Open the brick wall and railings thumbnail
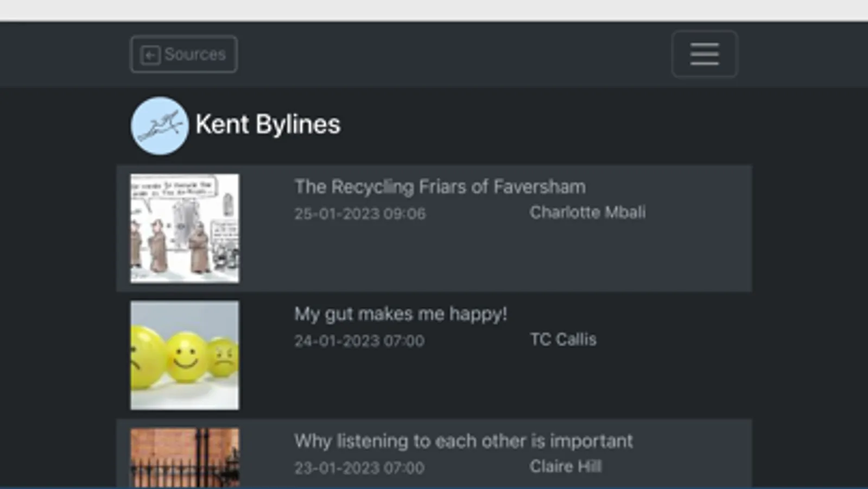The width and height of the screenshot is (868, 489). pyautogui.click(x=185, y=457)
